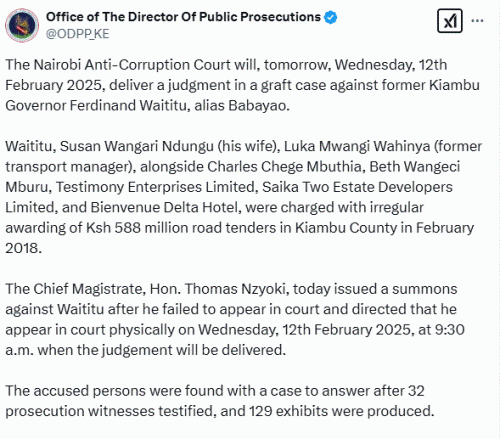Click the text 'Saika Two Estate Developers'
Screen dimensions: 500x439
(357, 187)
